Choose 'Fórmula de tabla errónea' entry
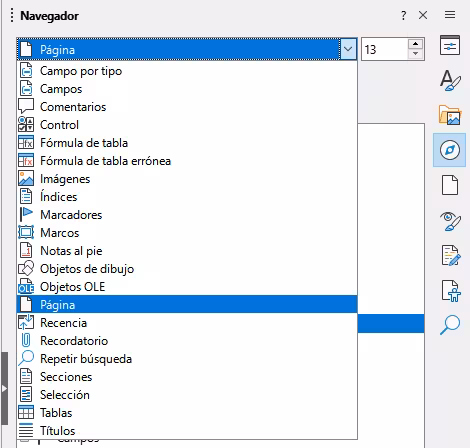 click(187, 161)
